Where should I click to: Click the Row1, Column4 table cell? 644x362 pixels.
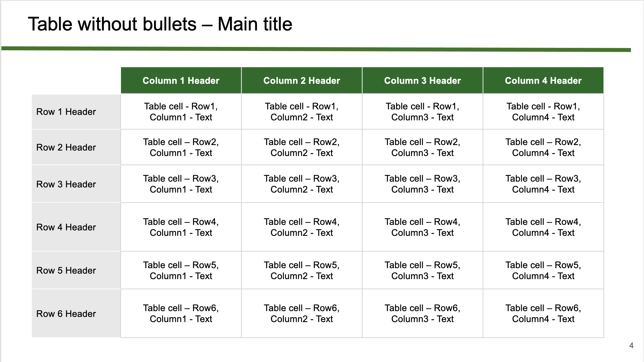pos(543,112)
